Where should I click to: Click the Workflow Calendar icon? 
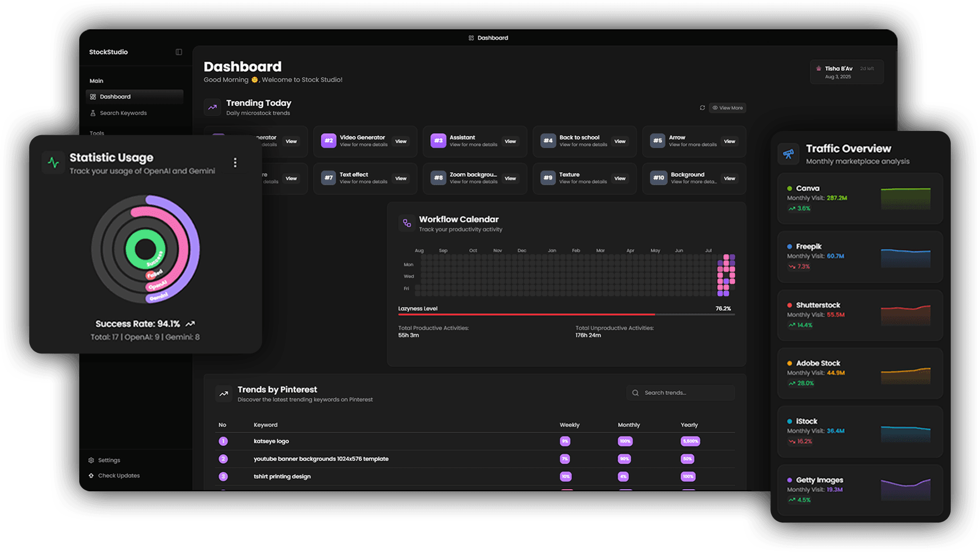407,224
